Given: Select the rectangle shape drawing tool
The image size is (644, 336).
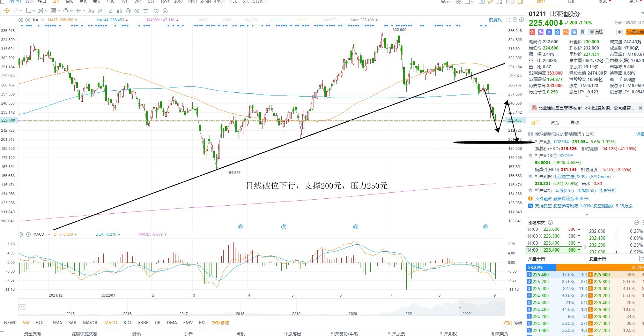Looking at the screenshot, I should click(28, 11).
